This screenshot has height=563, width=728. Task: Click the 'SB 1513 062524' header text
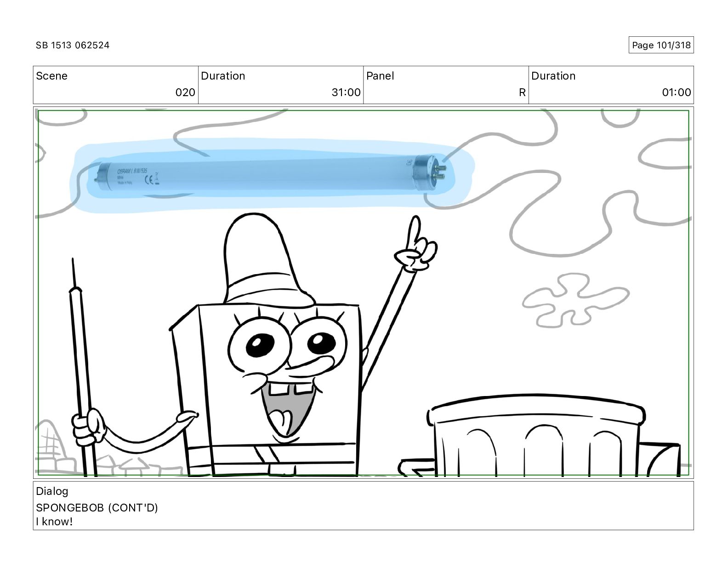(x=73, y=45)
